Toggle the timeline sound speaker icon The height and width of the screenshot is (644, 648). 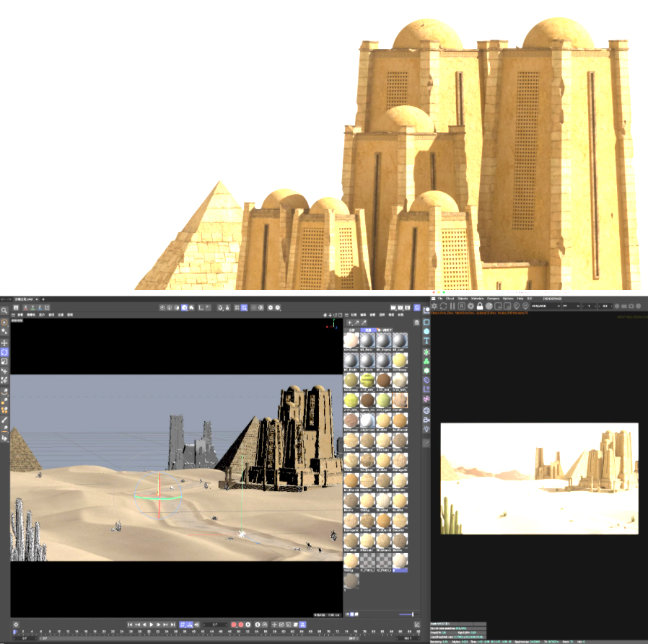coord(197,625)
